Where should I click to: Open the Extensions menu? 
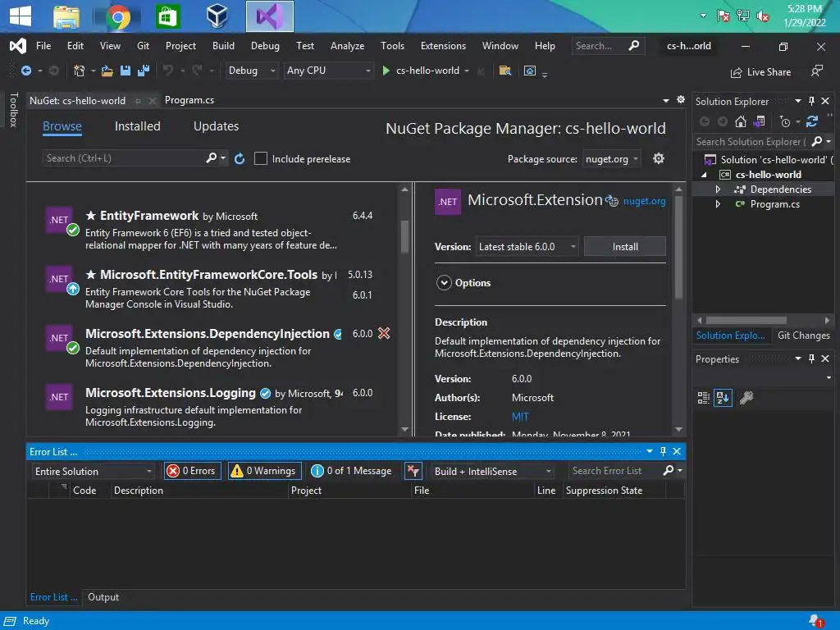443,46
